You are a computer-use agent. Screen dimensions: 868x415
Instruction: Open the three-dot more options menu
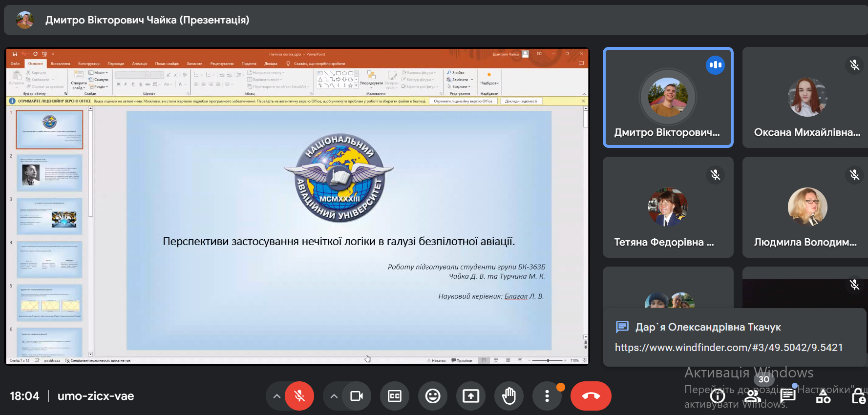[547, 396]
